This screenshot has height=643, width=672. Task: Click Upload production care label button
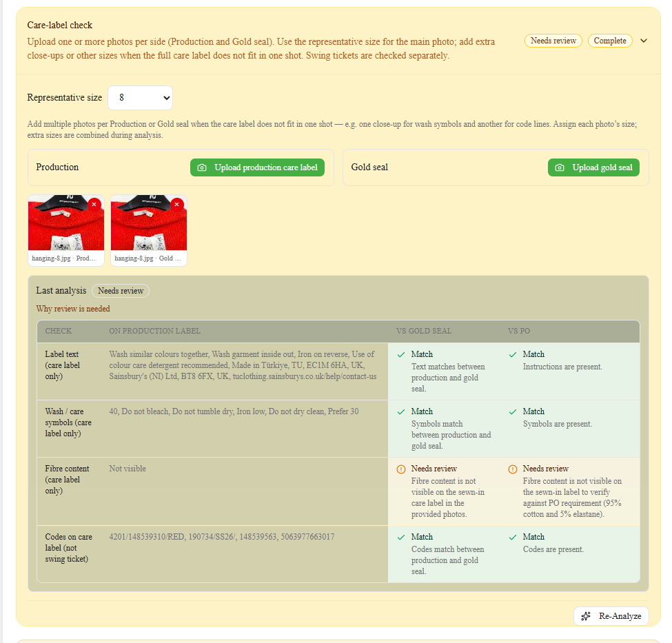pyautogui.click(x=257, y=167)
